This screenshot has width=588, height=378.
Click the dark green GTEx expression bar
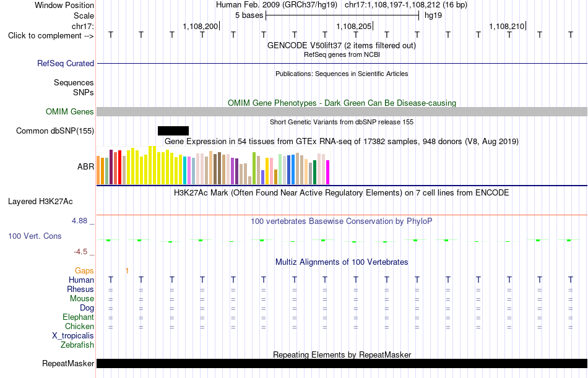click(x=314, y=172)
